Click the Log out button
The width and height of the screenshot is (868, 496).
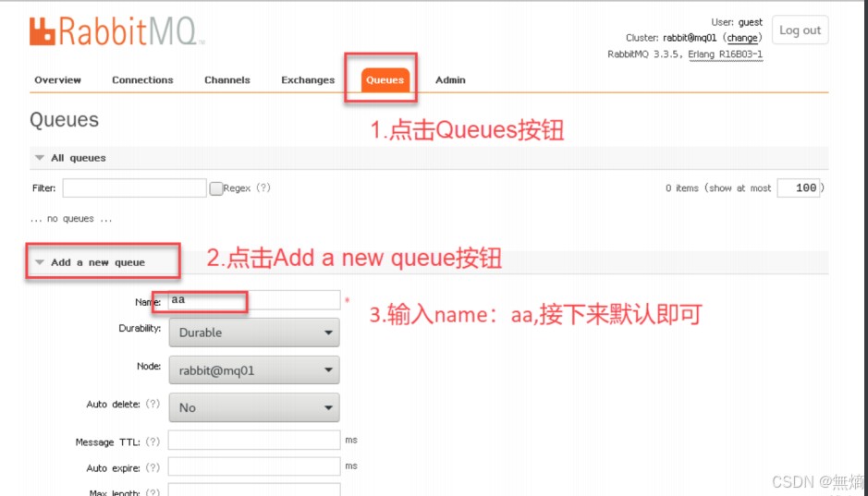800,30
